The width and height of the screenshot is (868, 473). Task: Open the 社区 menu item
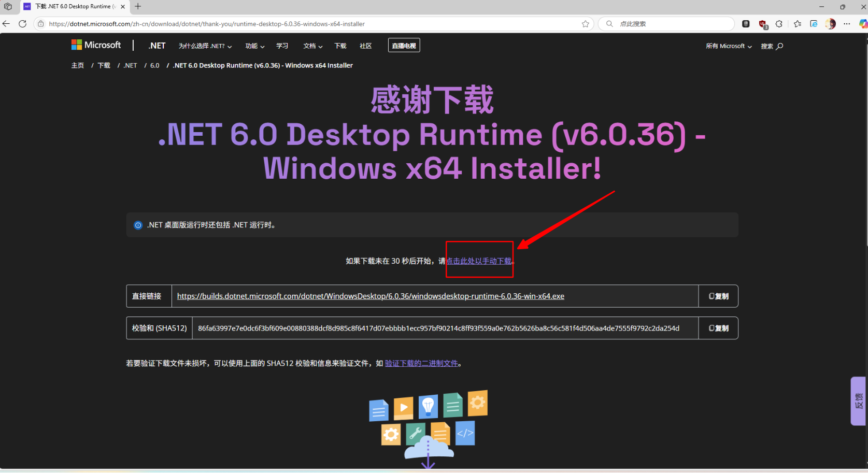tap(366, 46)
